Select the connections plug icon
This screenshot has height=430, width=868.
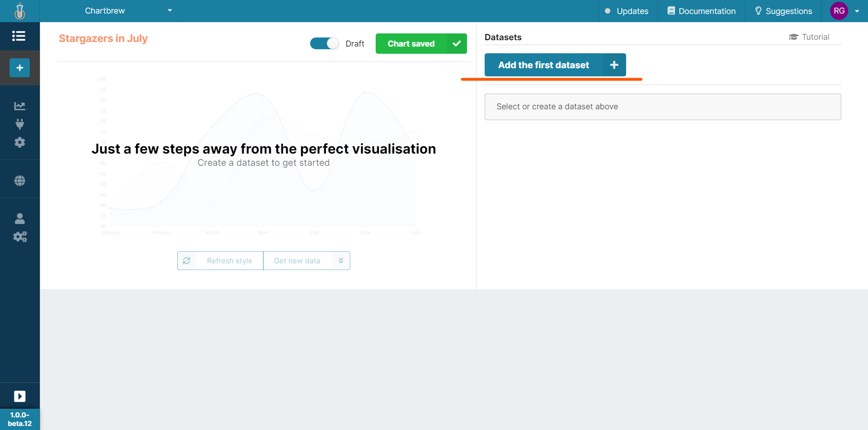point(19,124)
